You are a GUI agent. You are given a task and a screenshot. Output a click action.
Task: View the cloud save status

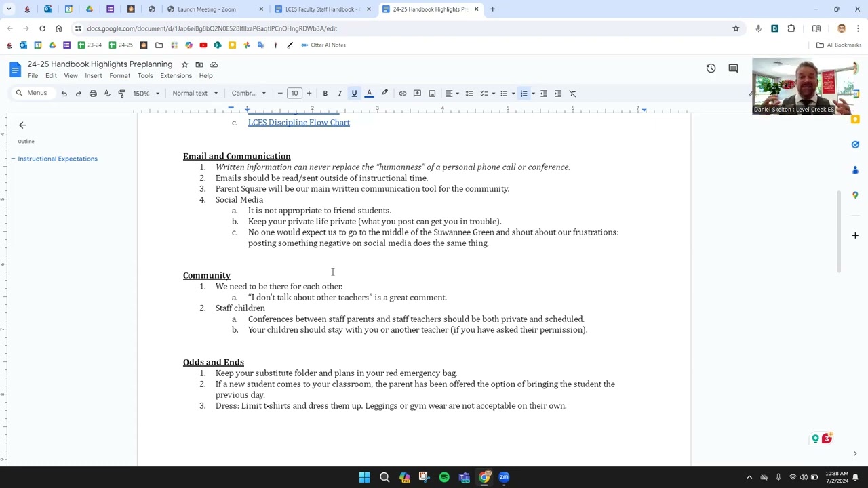coord(214,64)
